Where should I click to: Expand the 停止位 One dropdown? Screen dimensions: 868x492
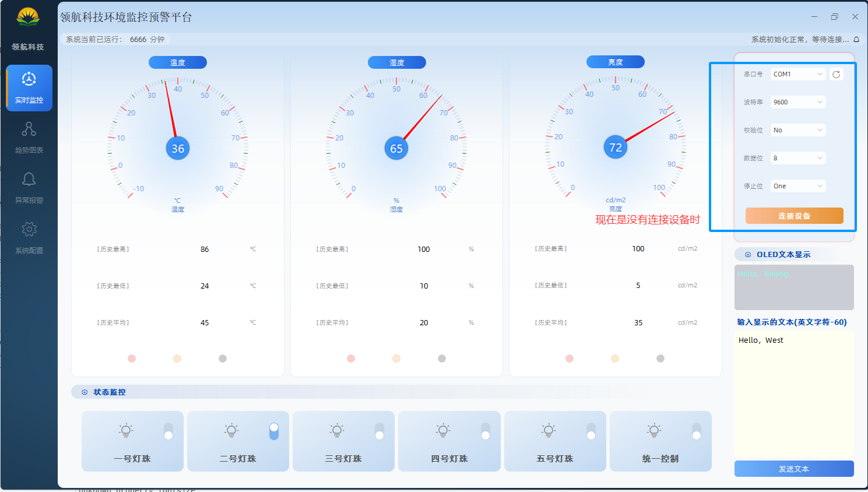coord(798,186)
